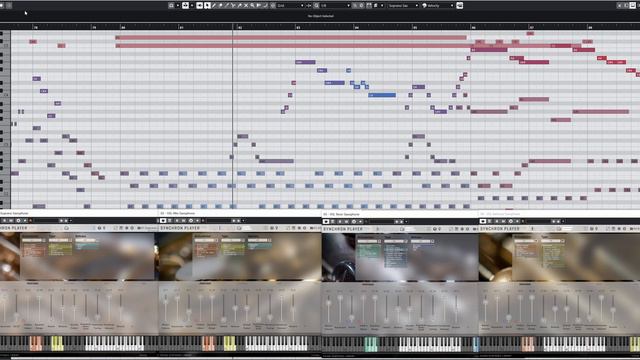
Task: Click the circular snapshot icon in Alto plugin header
Action: (x=191, y=220)
